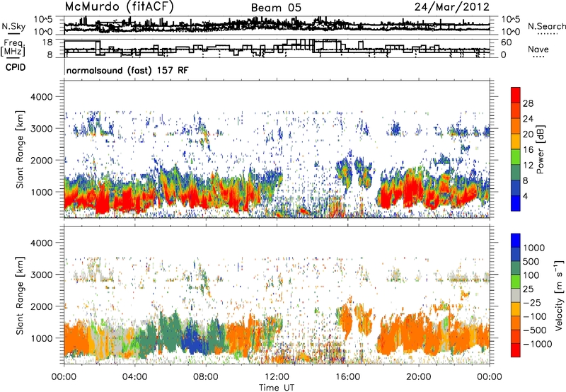Click the '16:00' time tick label
Viewport: 566px width, 392px height.
347,377
